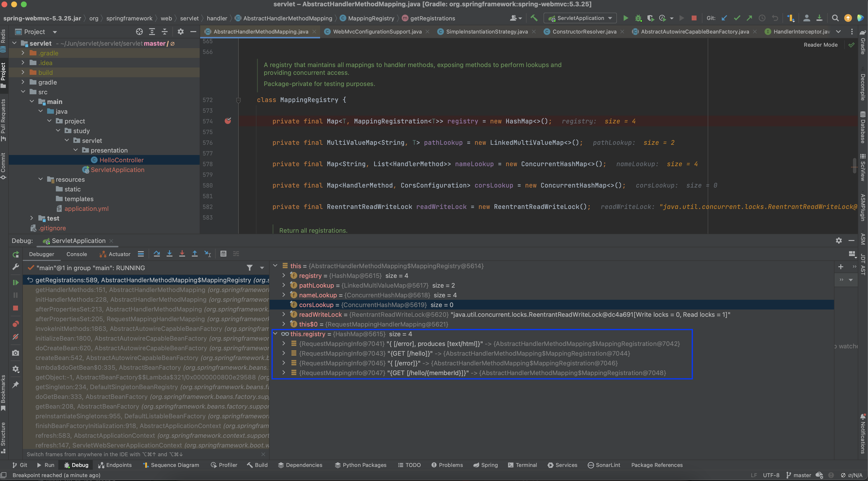Click the thread filter funnel icon
The image size is (868, 481).
pyautogui.click(x=249, y=268)
